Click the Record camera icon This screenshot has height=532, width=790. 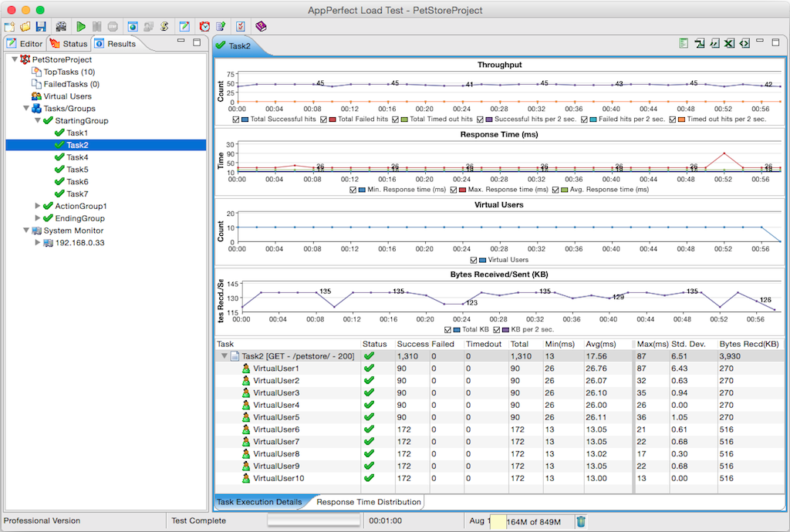coord(61,27)
